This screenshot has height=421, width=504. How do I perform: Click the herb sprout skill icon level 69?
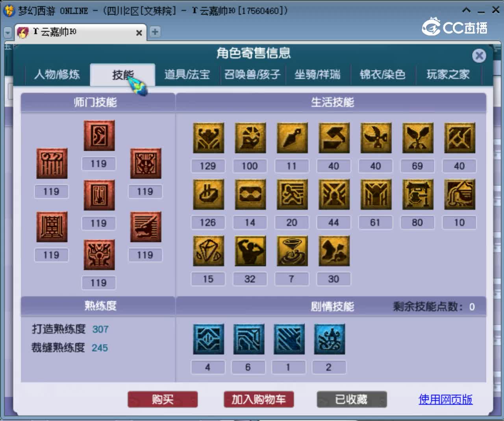click(418, 138)
